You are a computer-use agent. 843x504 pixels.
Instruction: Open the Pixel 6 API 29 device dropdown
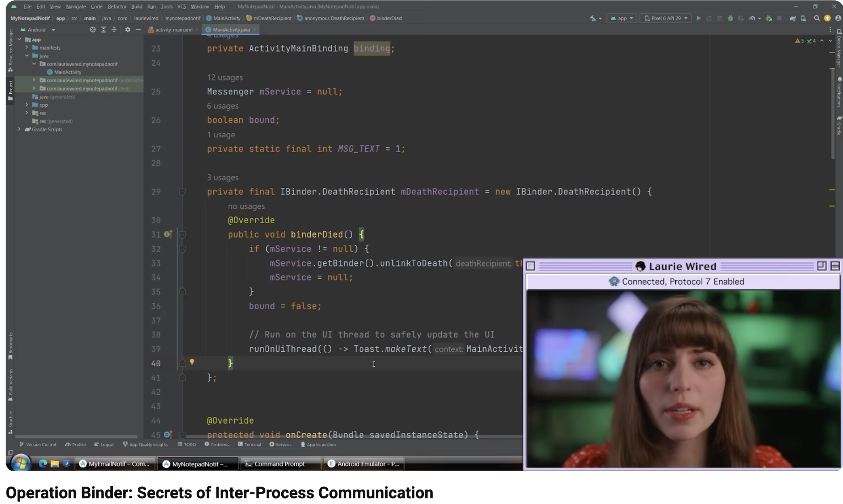(x=666, y=18)
